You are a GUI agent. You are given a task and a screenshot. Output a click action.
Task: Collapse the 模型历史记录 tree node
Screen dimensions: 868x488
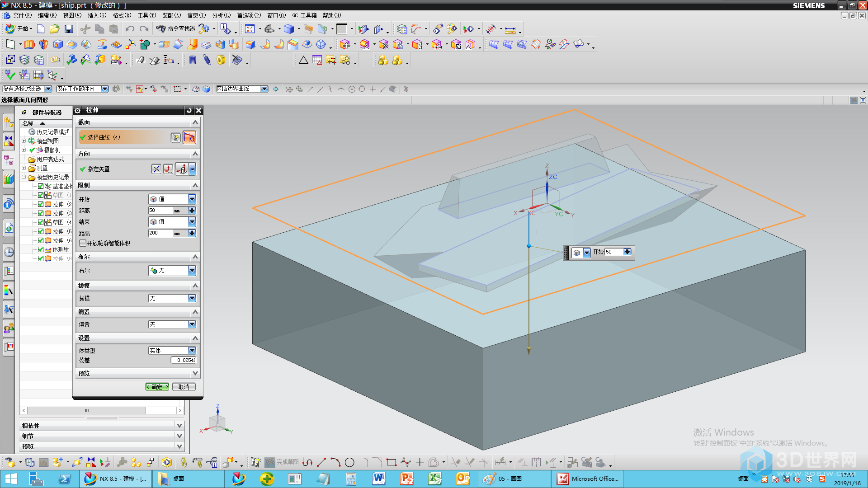pos(24,177)
